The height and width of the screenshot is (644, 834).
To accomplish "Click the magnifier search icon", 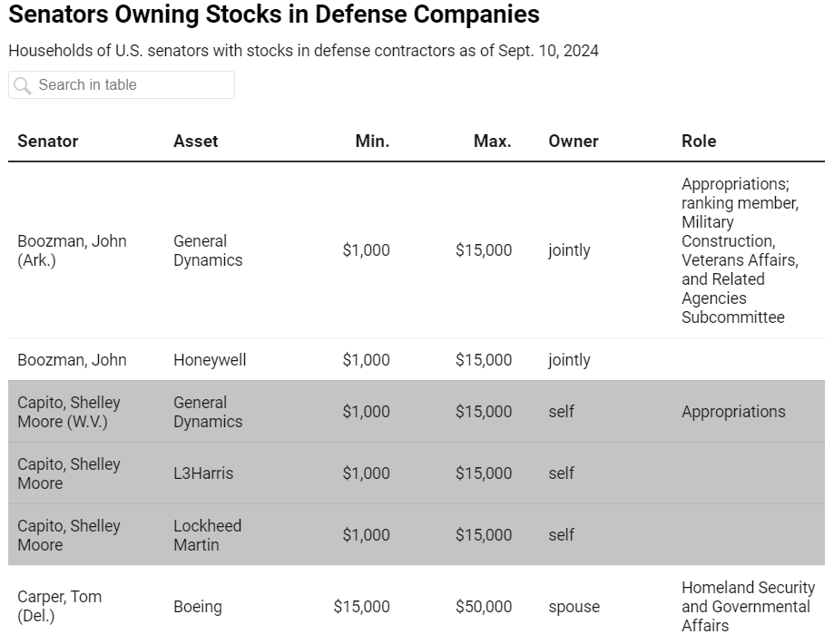I will [23, 85].
